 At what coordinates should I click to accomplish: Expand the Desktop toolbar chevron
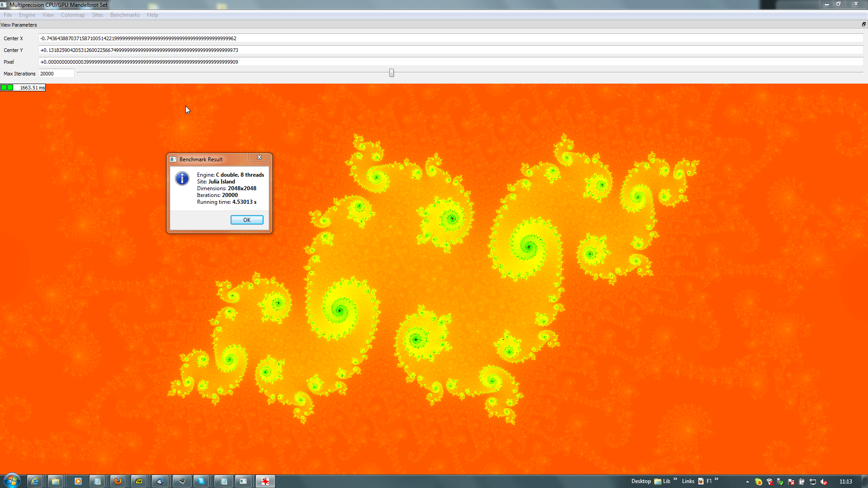(675, 479)
